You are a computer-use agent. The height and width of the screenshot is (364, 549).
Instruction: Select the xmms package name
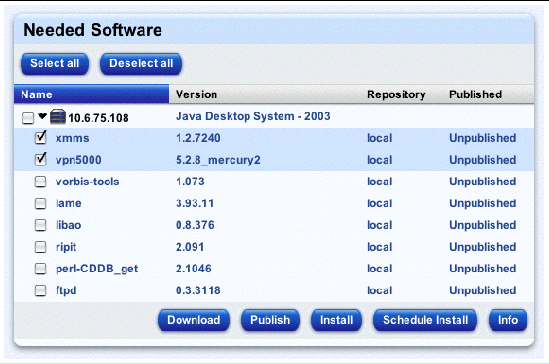click(x=72, y=138)
